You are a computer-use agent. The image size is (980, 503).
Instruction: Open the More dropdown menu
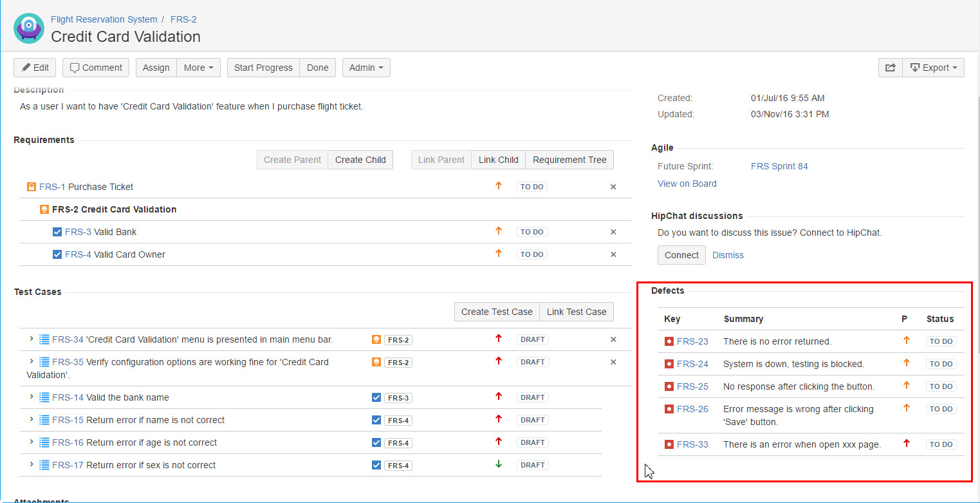[x=198, y=68]
